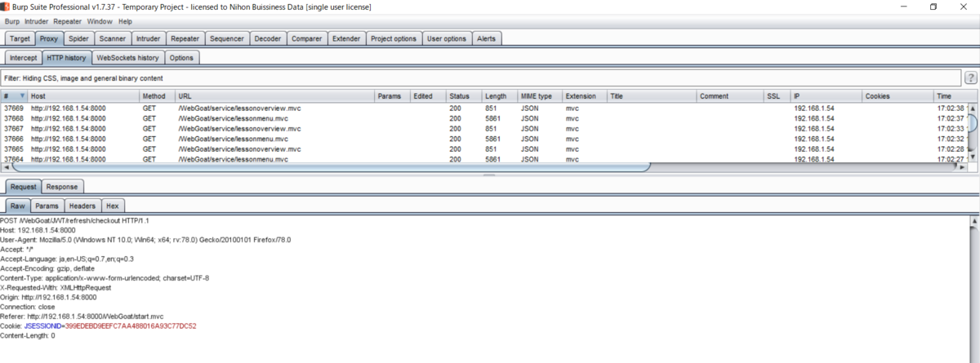Click the Burp Suite logo in title bar

click(6, 7)
